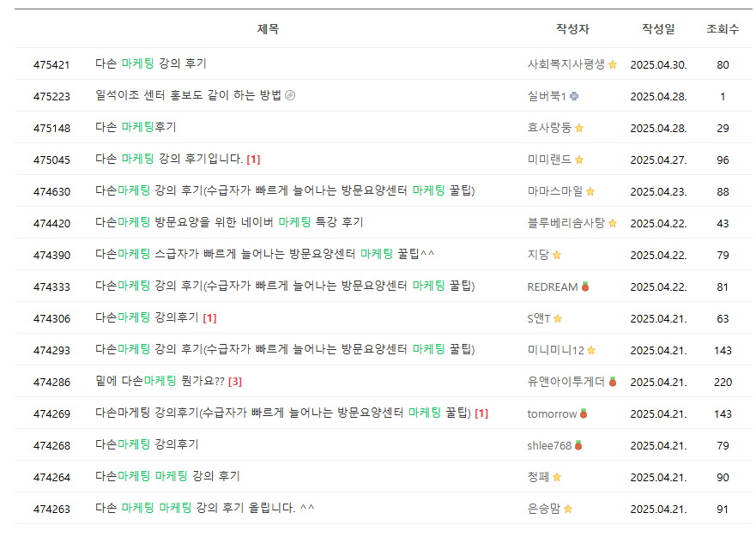Click the level icon beside 유앤아이투게더
This screenshot has width=756, height=543.
[613, 382]
